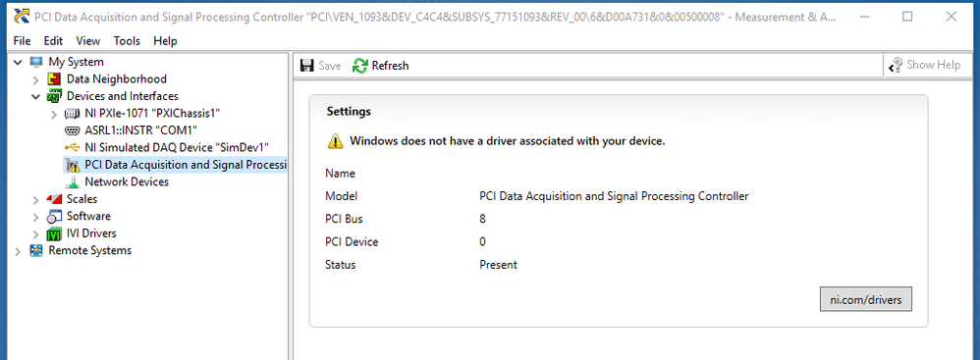
Task: Select NI Simulated DAQ Device "SimDev1"
Action: click(177, 147)
